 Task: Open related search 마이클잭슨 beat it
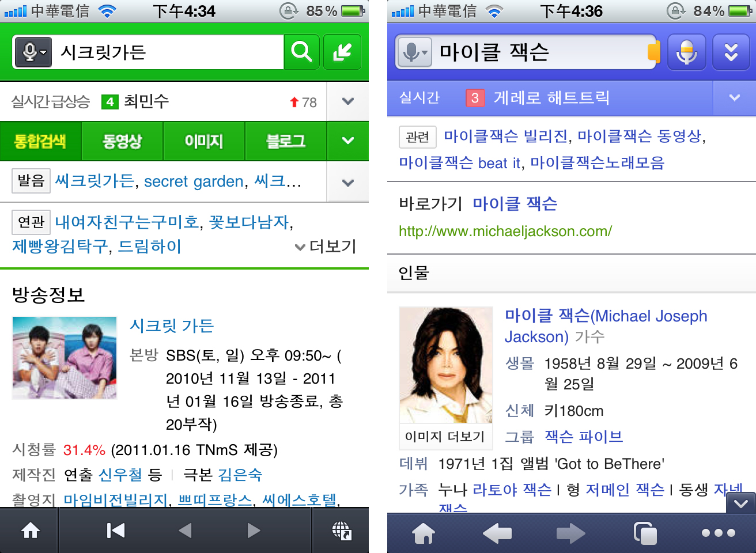click(x=460, y=163)
